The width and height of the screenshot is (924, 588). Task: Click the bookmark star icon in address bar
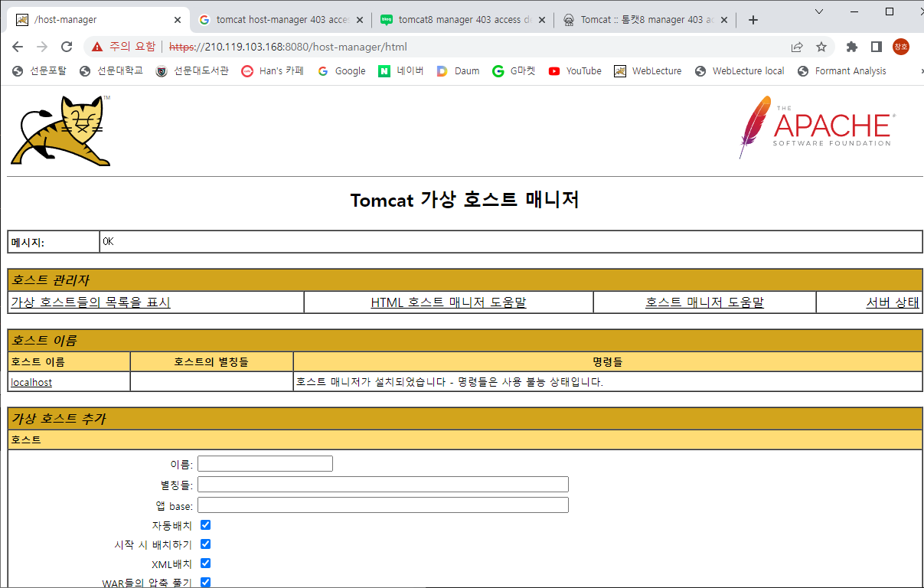pyautogui.click(x=821, y=47)
